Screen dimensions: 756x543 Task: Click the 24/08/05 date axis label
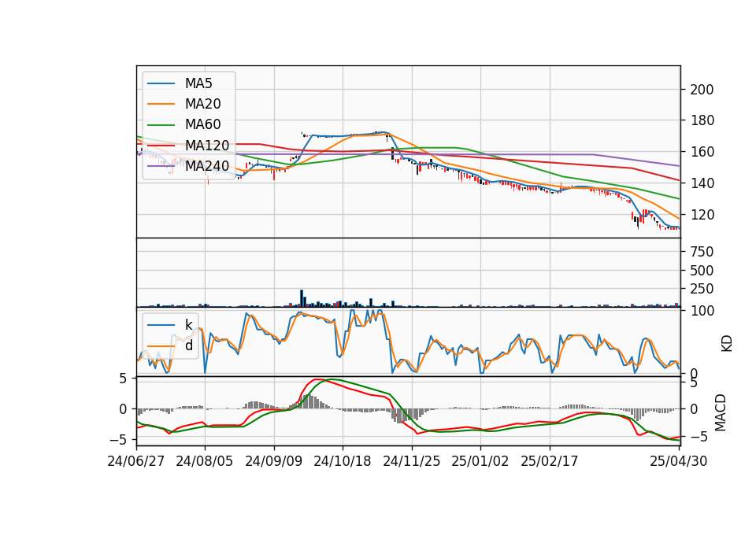205,461
